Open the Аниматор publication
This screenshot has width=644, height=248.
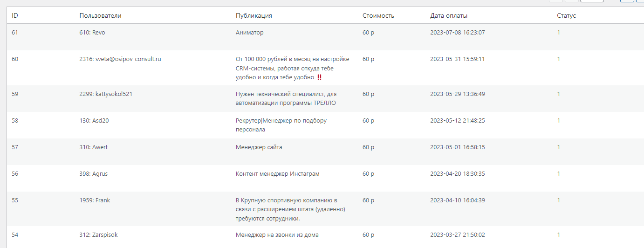250,33
